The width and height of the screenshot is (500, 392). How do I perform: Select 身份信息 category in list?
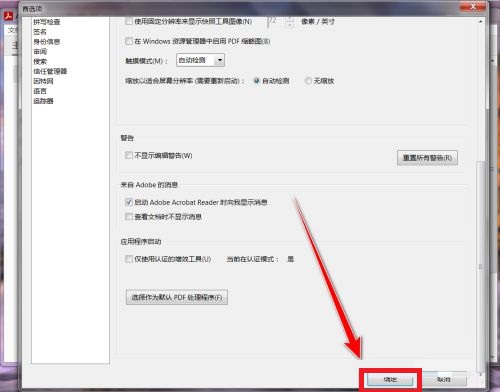[x=47, y=42]
